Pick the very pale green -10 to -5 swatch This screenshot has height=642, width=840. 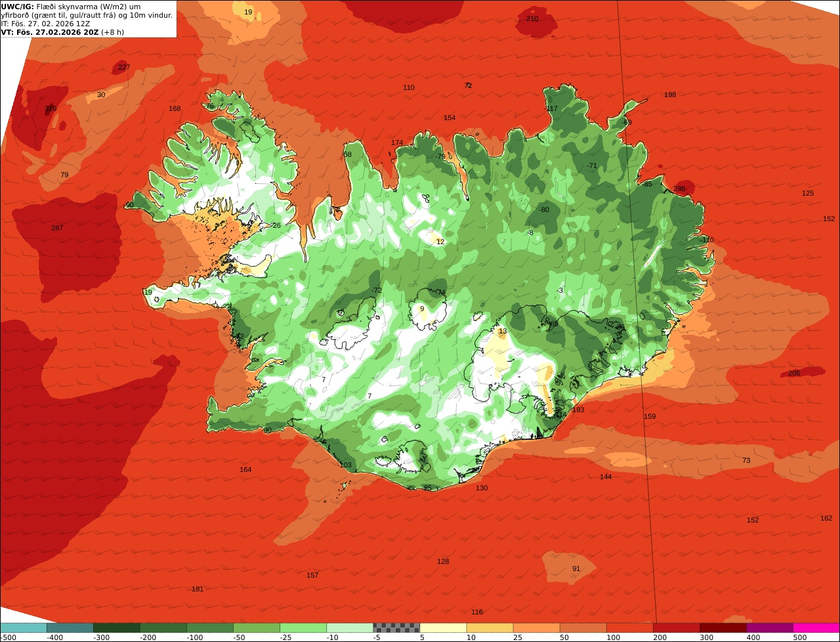[x=350, y=628]
